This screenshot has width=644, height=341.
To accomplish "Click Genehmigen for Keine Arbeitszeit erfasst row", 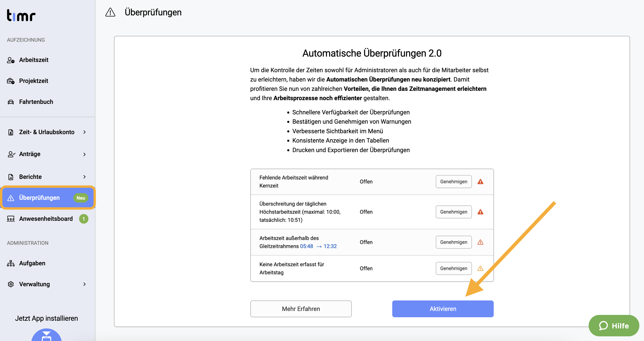I will click(453, 268).
